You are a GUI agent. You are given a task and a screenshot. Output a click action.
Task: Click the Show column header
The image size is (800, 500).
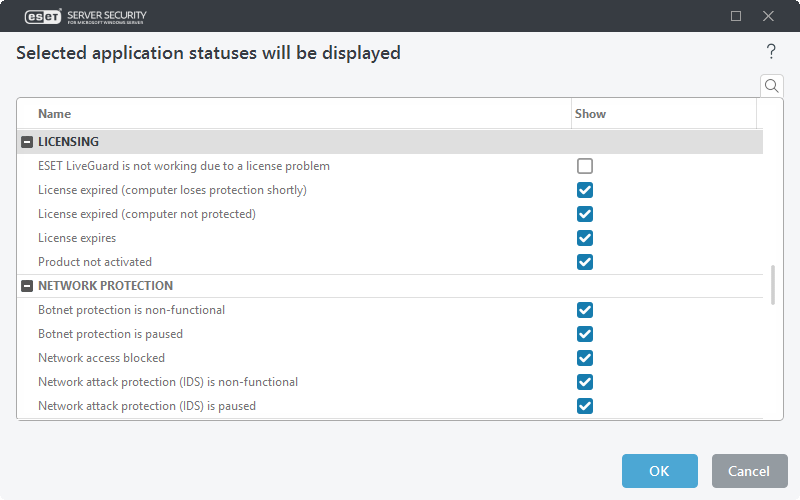coord(590,114)
